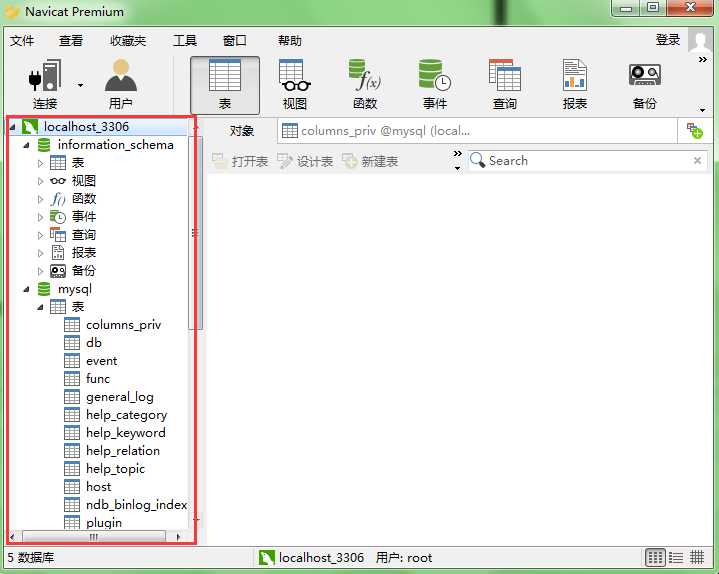
Task: Click the new tab plus icon
Action: (x=694, y=131)
